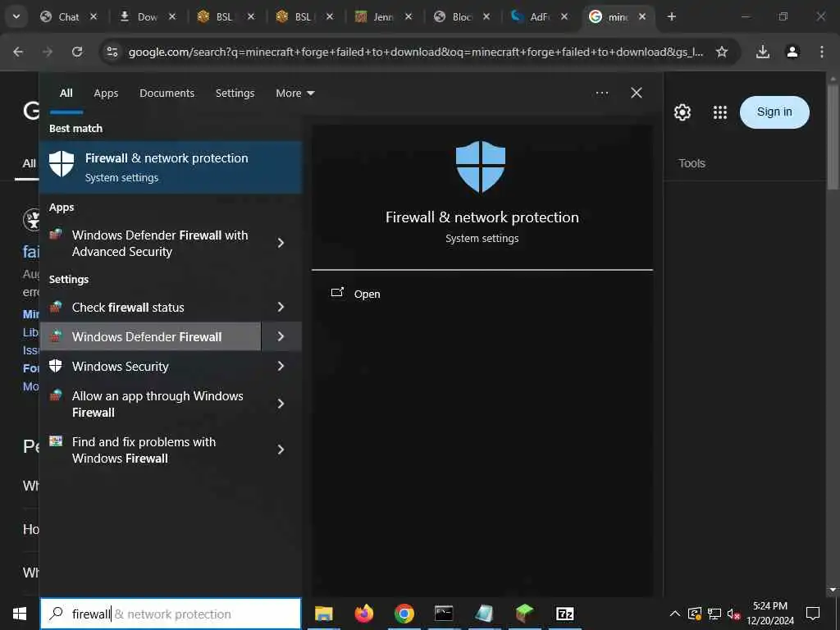Click the Check firewall status icon
The image size is (840, 630).
(x=56, y=307)
